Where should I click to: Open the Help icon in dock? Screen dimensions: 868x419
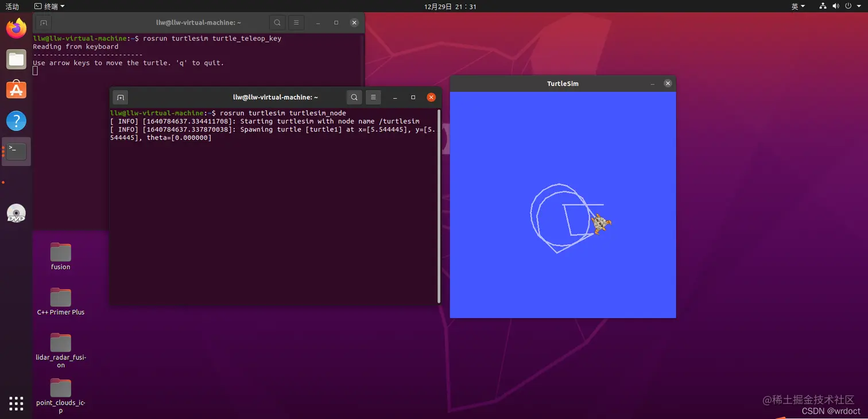(16, 121)
